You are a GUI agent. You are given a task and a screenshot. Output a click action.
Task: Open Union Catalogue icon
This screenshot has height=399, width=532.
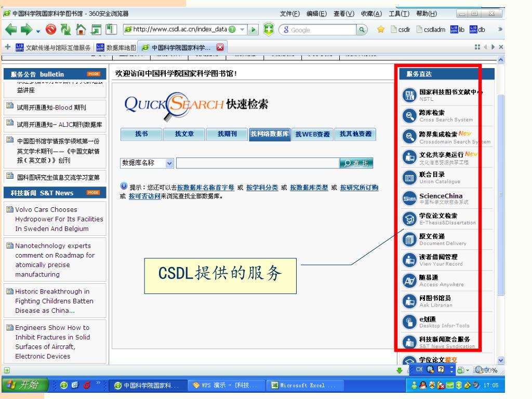409,178
